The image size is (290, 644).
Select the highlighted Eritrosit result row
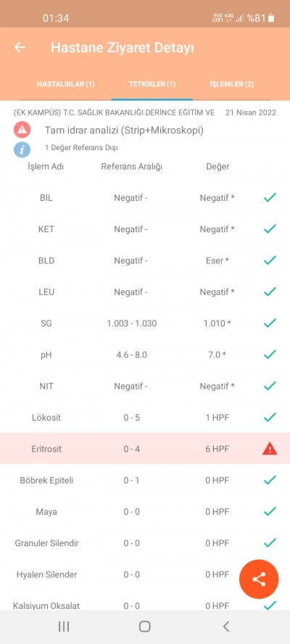(145, 448)
